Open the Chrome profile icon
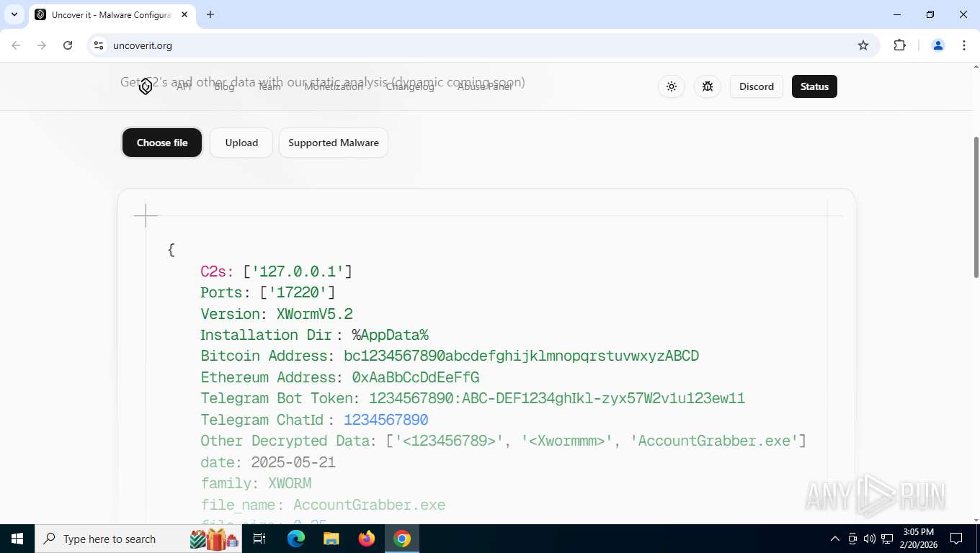The width and height of the screenshot is (980, 553). (938, 45)
